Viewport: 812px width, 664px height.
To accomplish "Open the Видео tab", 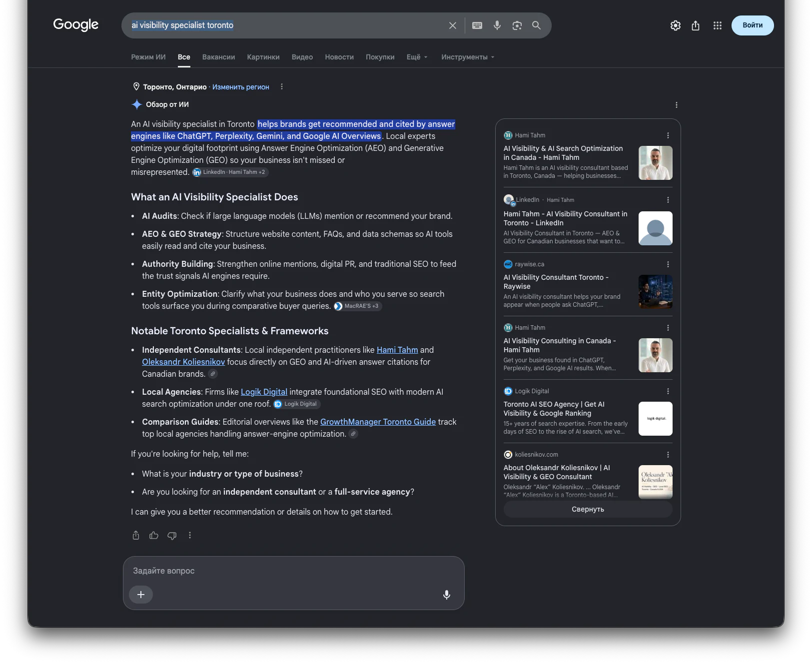I will pos(302,57).
